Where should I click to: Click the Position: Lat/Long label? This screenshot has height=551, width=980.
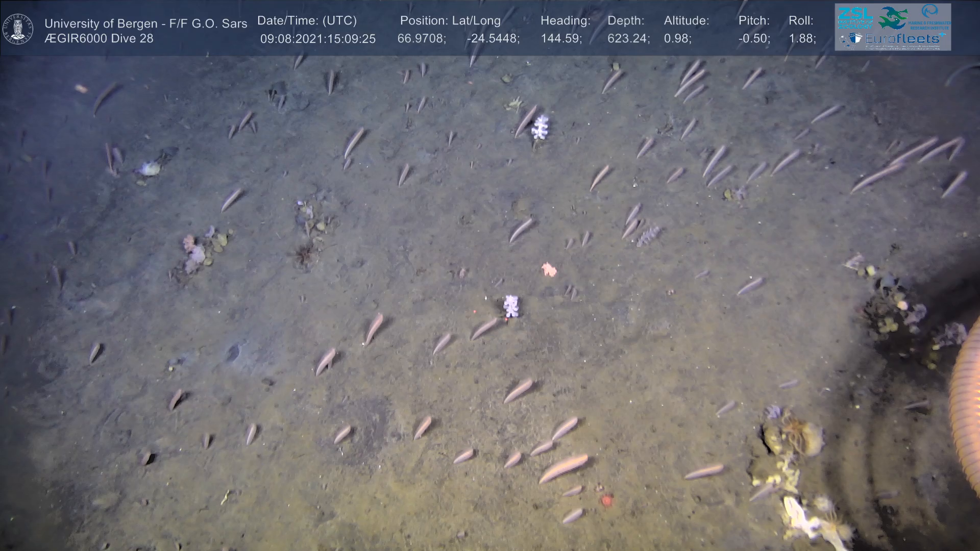tap(450, 21)
